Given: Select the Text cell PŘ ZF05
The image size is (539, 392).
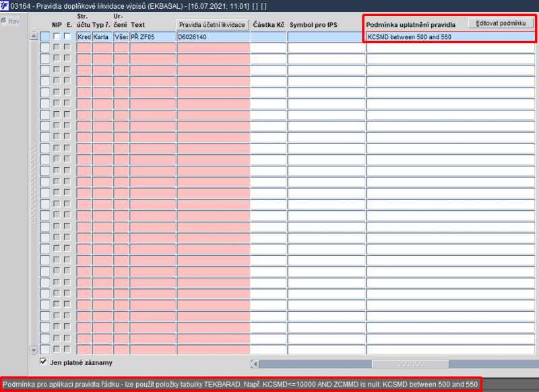Looking at the screenshot, I should [152, 37].
